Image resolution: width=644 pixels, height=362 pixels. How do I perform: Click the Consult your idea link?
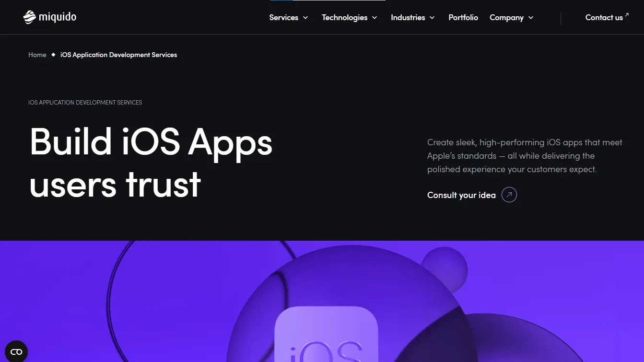coord(461,195)
